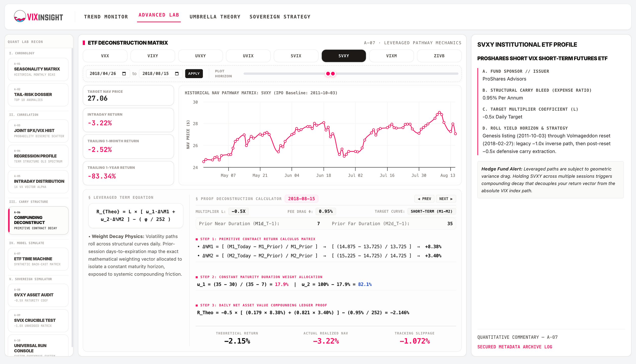Open A-05 Intraday Distribution module
Screen dimensions: 636x364
point(38,182)
